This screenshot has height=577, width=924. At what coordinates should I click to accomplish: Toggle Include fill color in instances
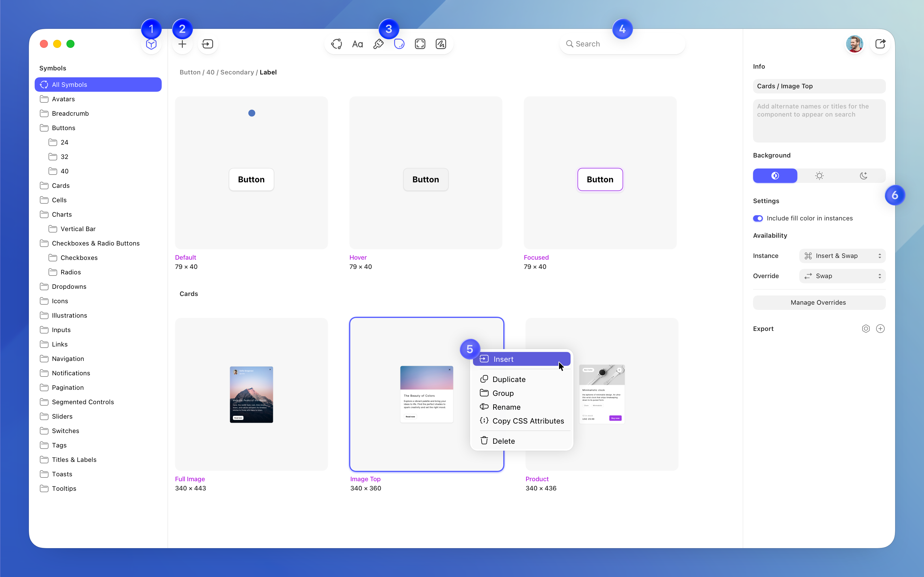click(758, 218)
